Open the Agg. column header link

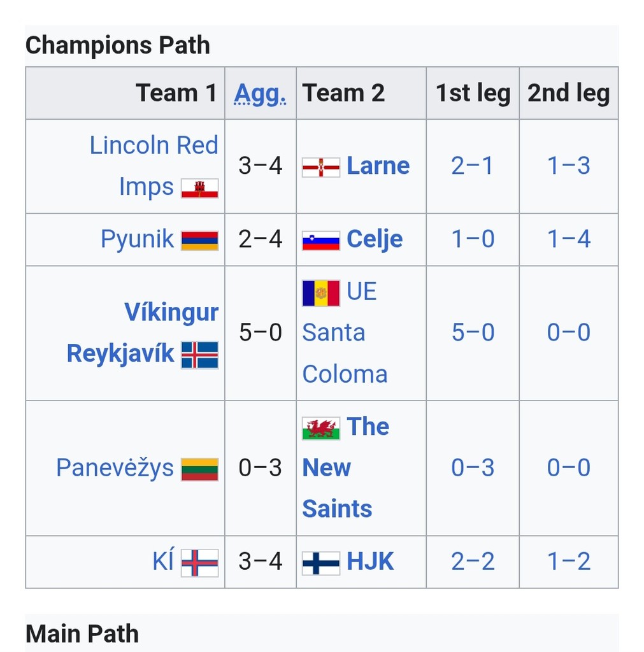point(260,93)
